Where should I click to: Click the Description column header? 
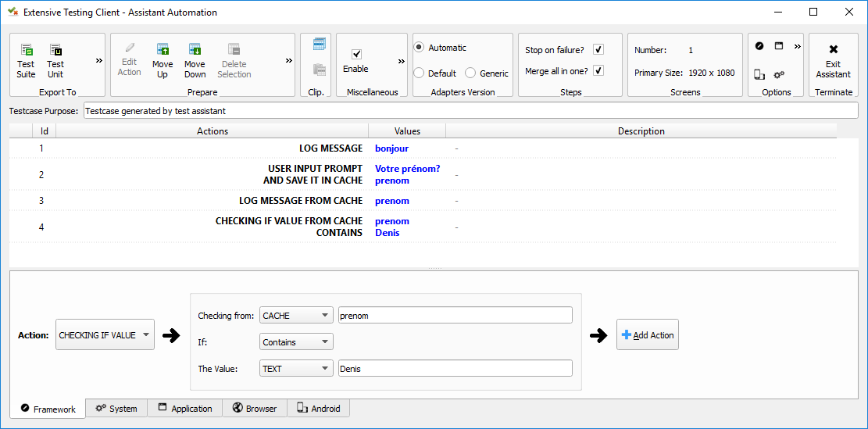pos(641,131)
